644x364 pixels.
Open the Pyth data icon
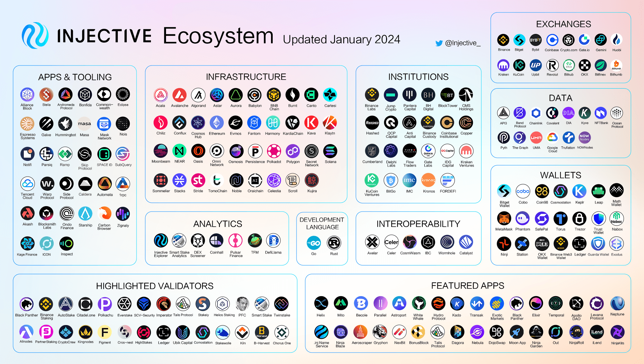(x=503, y=138)
